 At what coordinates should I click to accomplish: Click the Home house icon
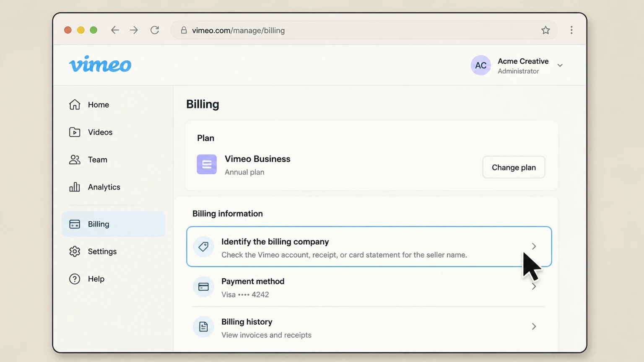[75, 104]
